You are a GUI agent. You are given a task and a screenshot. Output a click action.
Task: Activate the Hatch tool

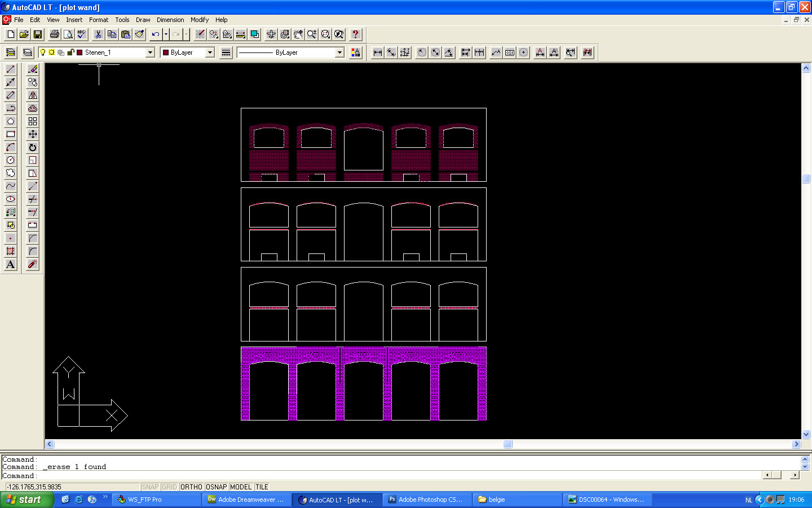(10, 249)
